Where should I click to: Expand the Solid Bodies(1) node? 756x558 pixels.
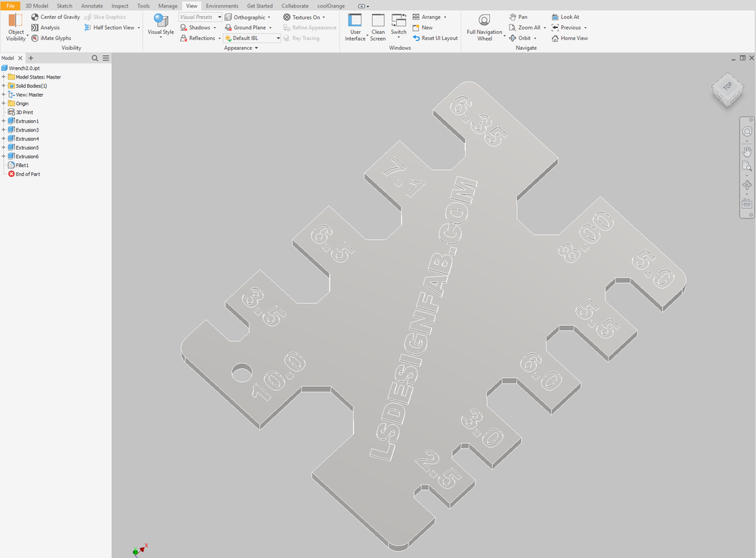coord(3,86)
